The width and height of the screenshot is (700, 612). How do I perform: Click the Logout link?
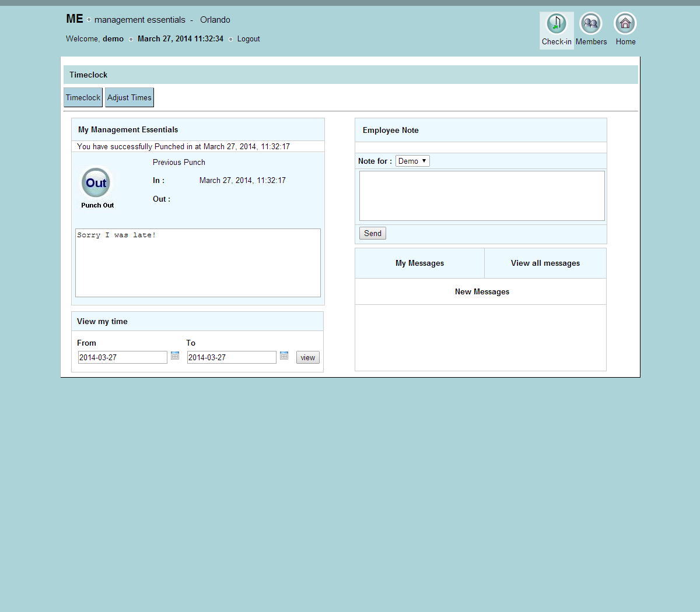249,39
